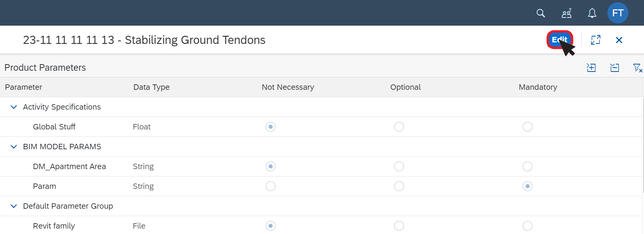Click the Edit button
This screenshot has height=234, width=644.
click(x=560, y=40)
